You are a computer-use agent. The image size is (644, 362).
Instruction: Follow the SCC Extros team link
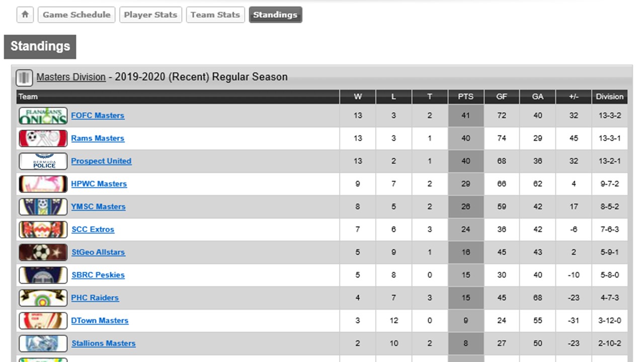click(93, 229)
